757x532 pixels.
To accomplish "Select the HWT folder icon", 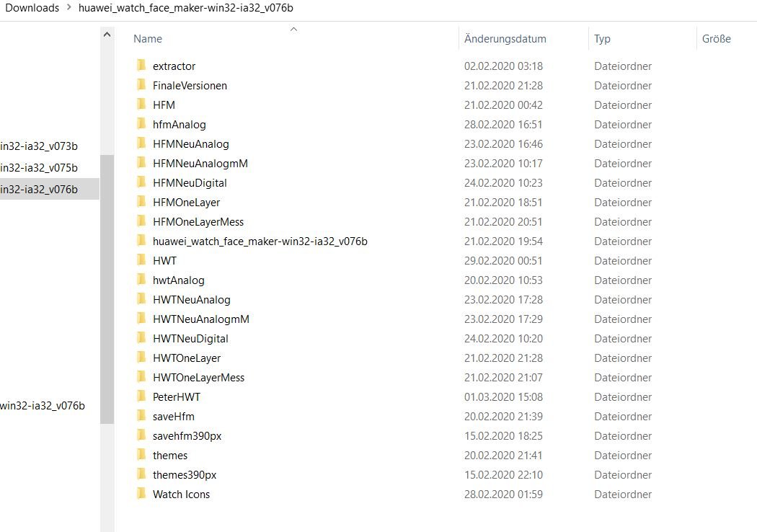I will tap(141, 260).
